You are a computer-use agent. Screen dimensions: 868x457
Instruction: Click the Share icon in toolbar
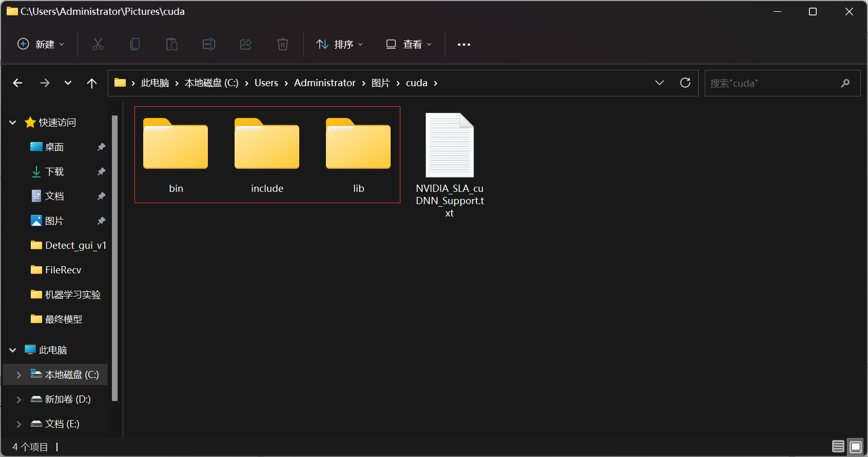(246, 44)
